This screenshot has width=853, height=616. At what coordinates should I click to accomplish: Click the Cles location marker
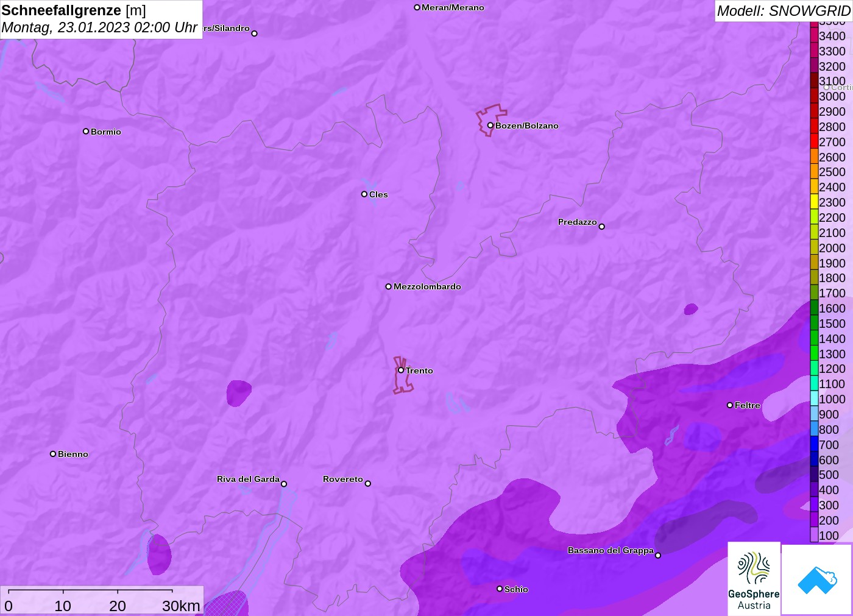pos(364,194)
